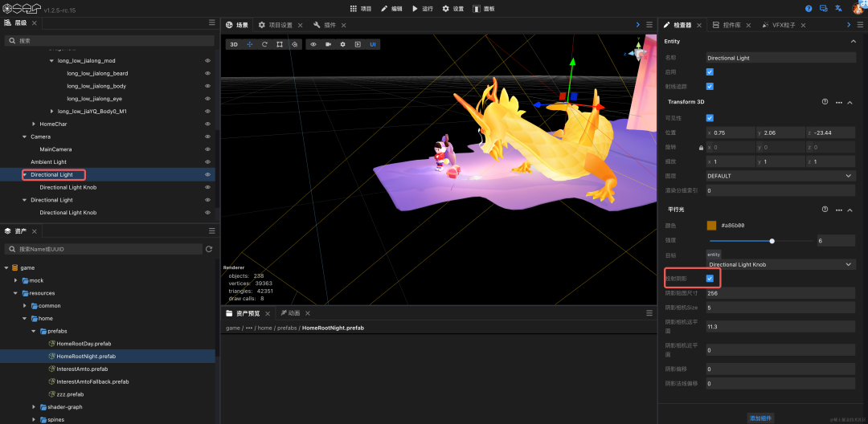Expand the shader-graph folder
This screenshot has height=424, width=868.
(34, 407)
